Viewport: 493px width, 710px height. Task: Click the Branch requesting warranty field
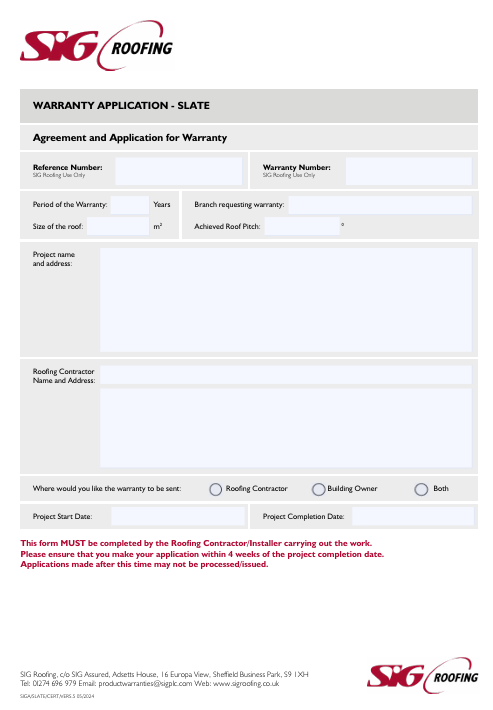pyautogui.click(x=380, y=205)
